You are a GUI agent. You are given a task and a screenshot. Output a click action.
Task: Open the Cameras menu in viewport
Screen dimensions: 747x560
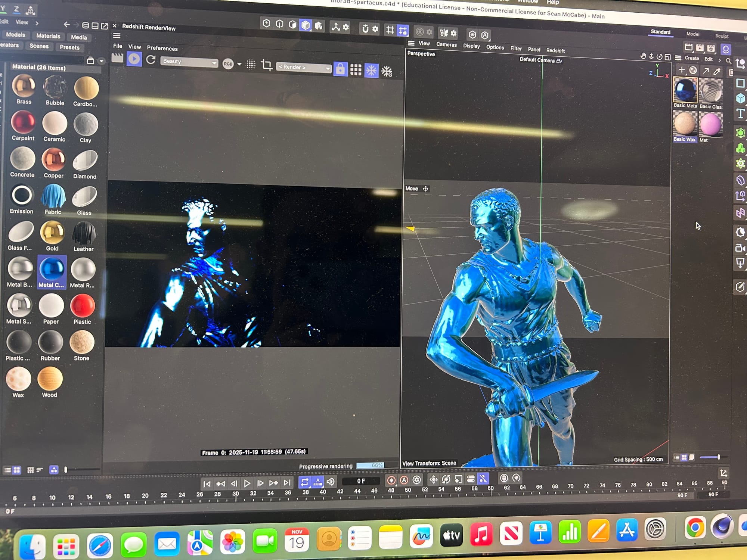coord(446,44)
